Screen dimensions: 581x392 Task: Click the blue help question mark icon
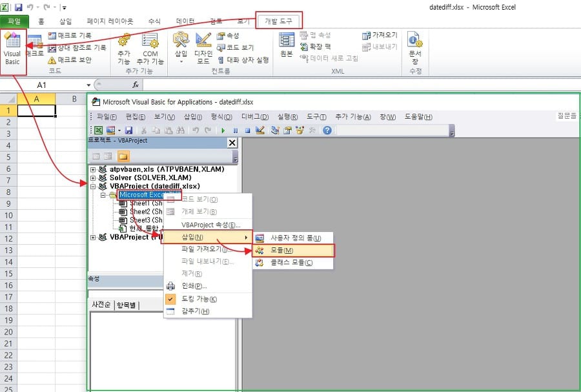coord(327,130)
